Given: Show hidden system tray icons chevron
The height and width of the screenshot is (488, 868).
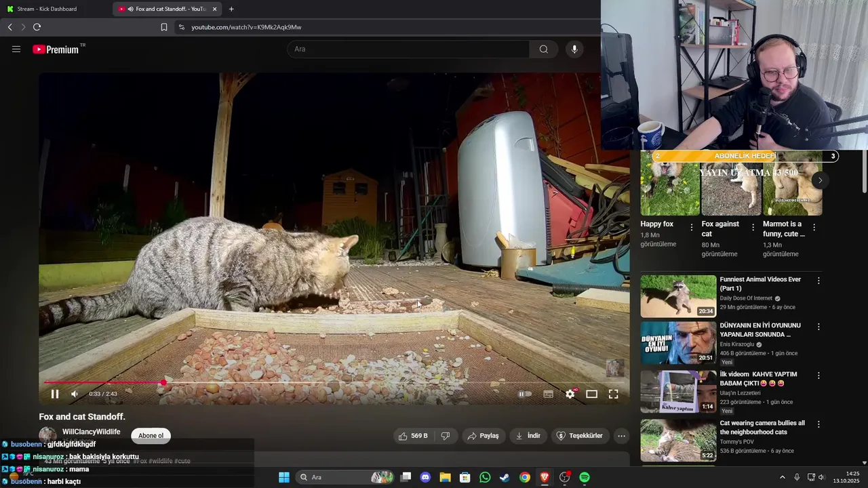Looking at the screenshot, I should click(782, 477).
